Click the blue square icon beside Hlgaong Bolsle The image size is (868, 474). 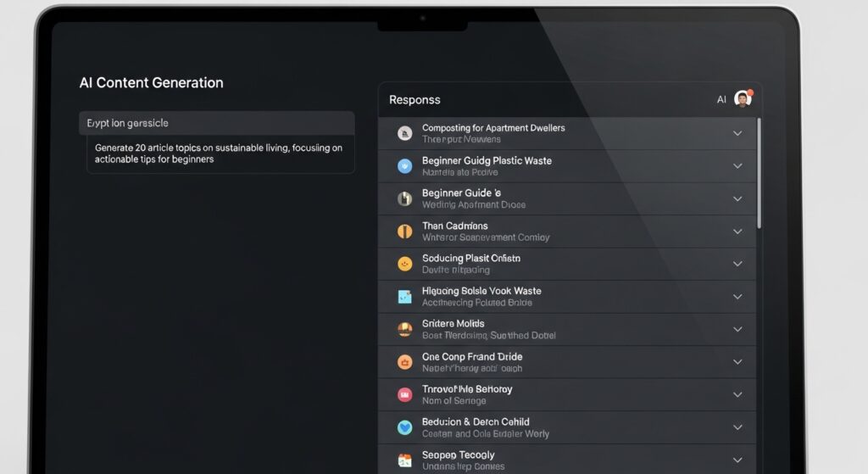point(405,297)
